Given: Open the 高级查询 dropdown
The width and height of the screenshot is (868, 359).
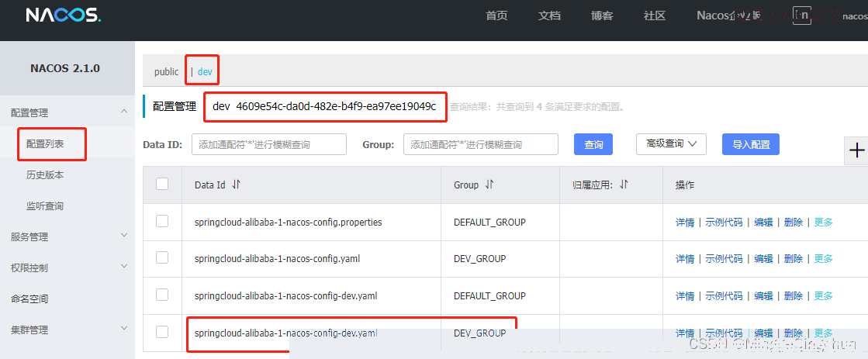Looking at the screenshot, I should pyautogui.click(x=672, y=143).
